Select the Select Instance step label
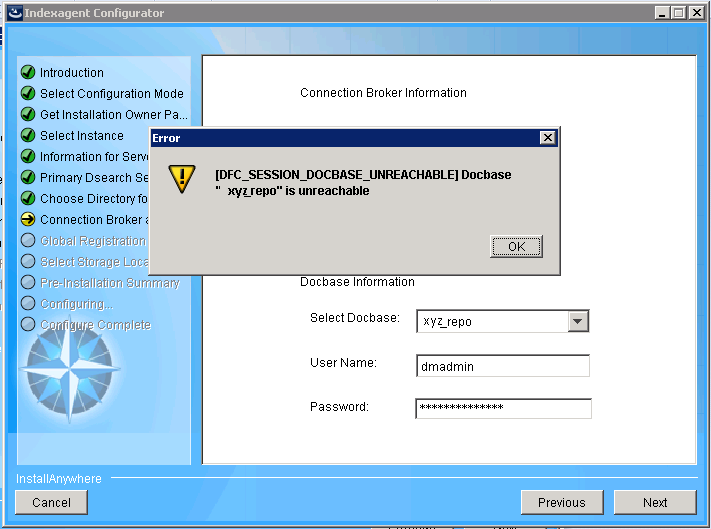 click(x=82, y=136)
